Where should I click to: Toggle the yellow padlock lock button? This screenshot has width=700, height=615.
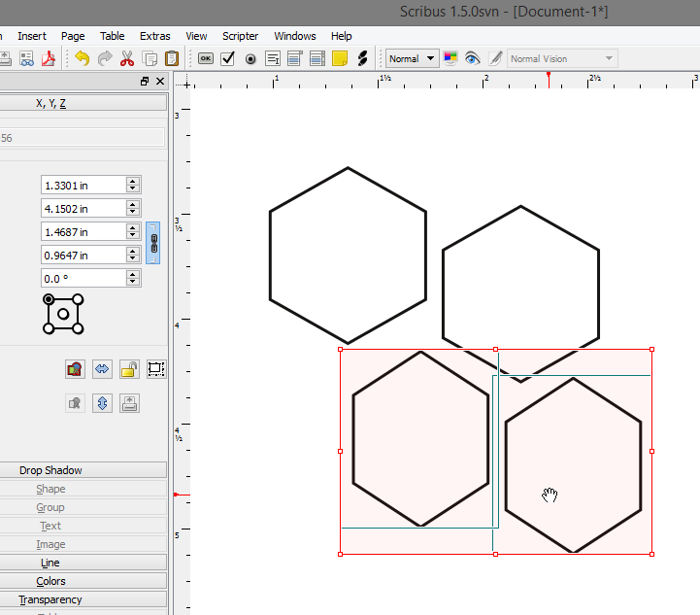129,369
